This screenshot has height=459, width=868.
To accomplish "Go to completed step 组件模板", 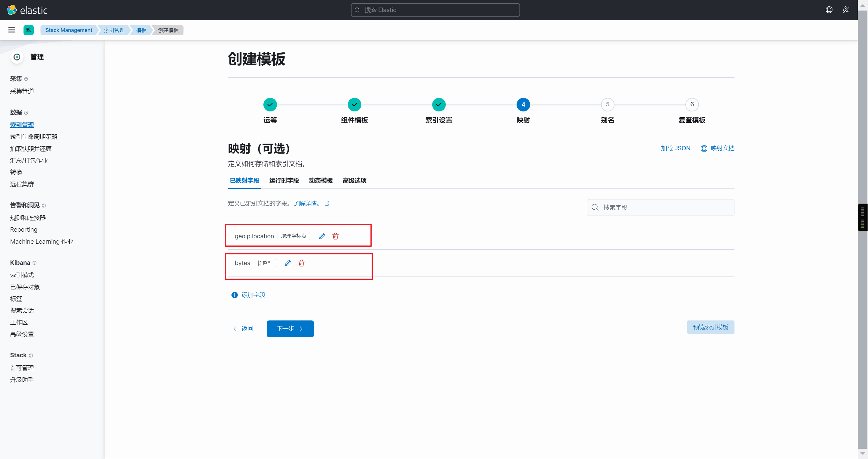I will point(354,105).
